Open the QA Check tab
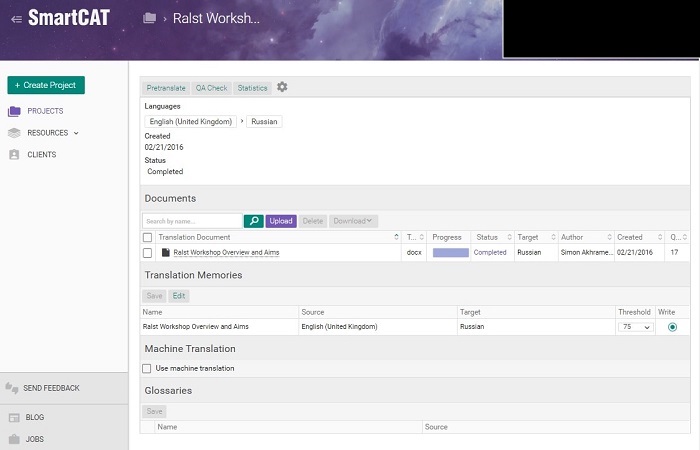700x450 pixels. (x=212, y=88)
